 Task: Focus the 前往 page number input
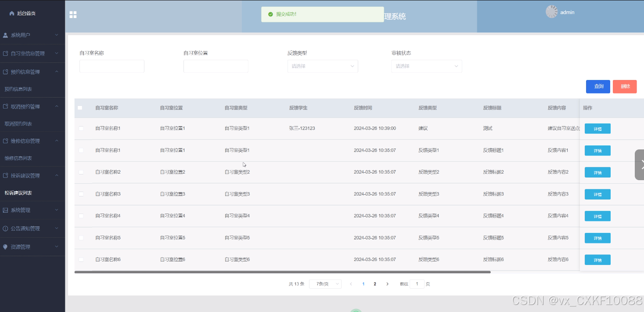click(x=417, y=284)
